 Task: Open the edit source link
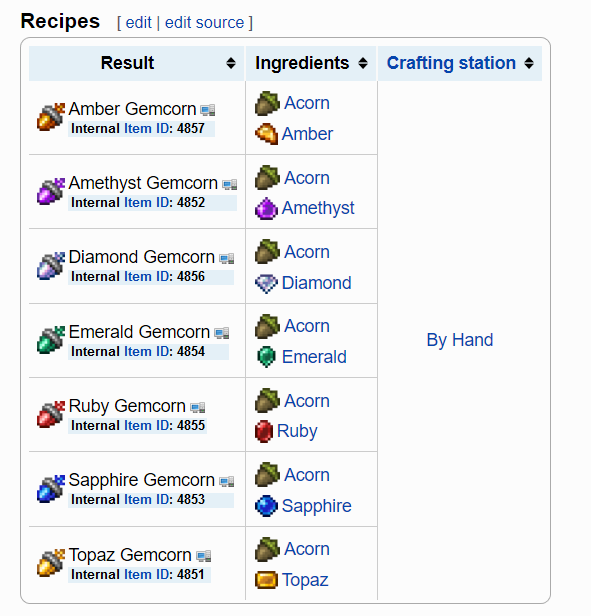204,22
